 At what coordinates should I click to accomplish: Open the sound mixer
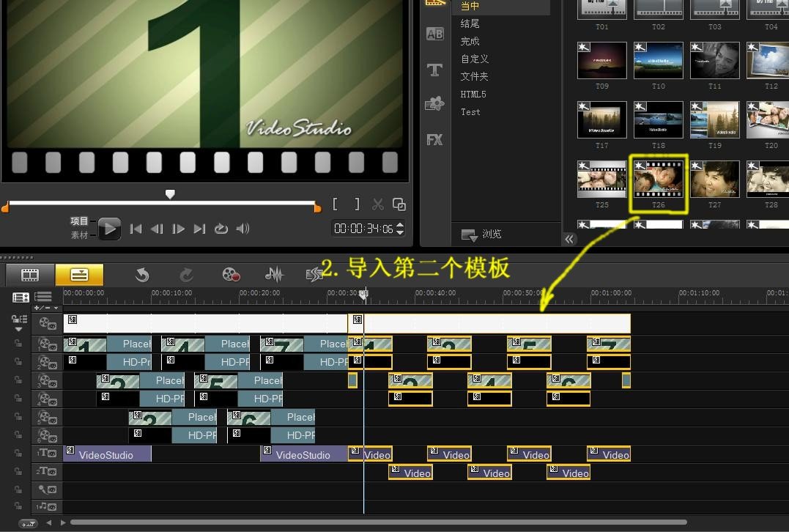[274, 275]
